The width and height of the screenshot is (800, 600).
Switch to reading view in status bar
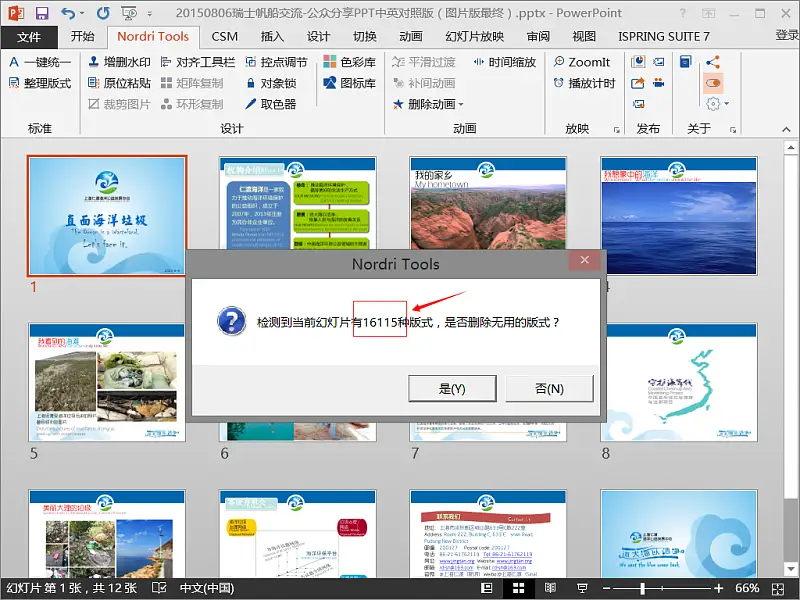pyautogui.click(x=550, y=588)
